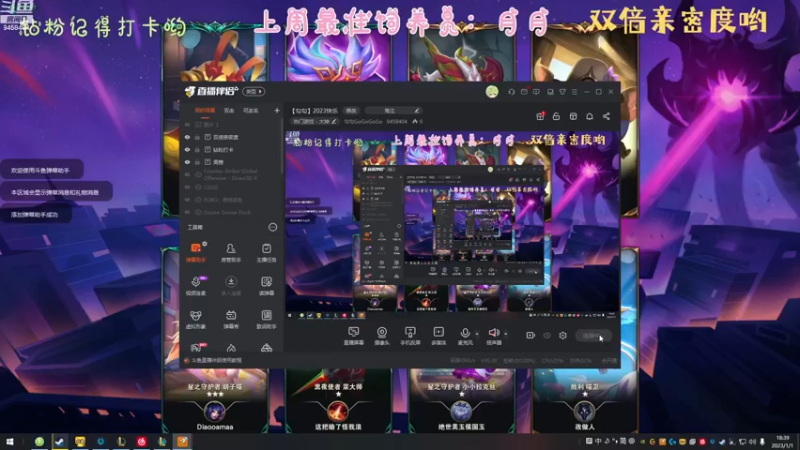The image size is (800, 450).
Task: Open speaker options dropdown arrow
Action: click(506, 334)
